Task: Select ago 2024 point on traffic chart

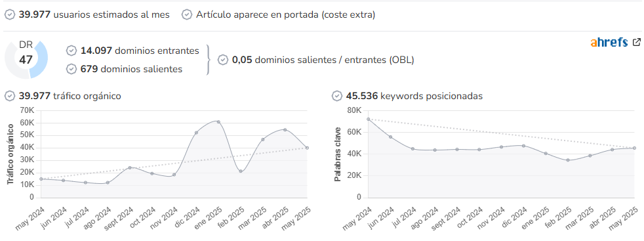Action: click(x=108, y=183)
